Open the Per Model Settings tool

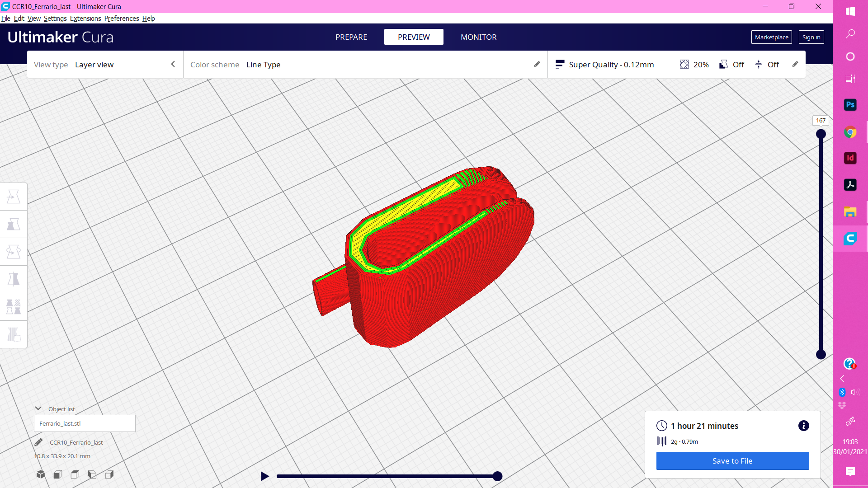(14, 307)
